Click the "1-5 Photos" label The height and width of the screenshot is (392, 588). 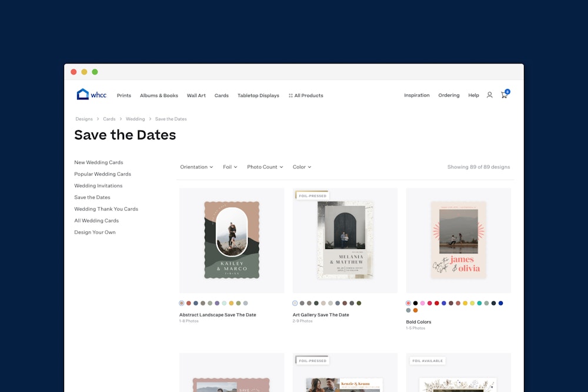(416, 328)
